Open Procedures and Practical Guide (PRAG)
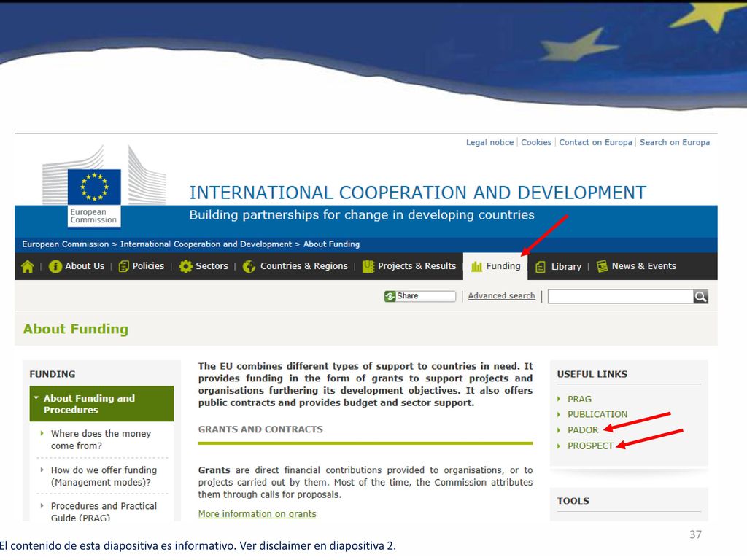The height and width of the screenshot is (560, 747). [x=104, y=511]
